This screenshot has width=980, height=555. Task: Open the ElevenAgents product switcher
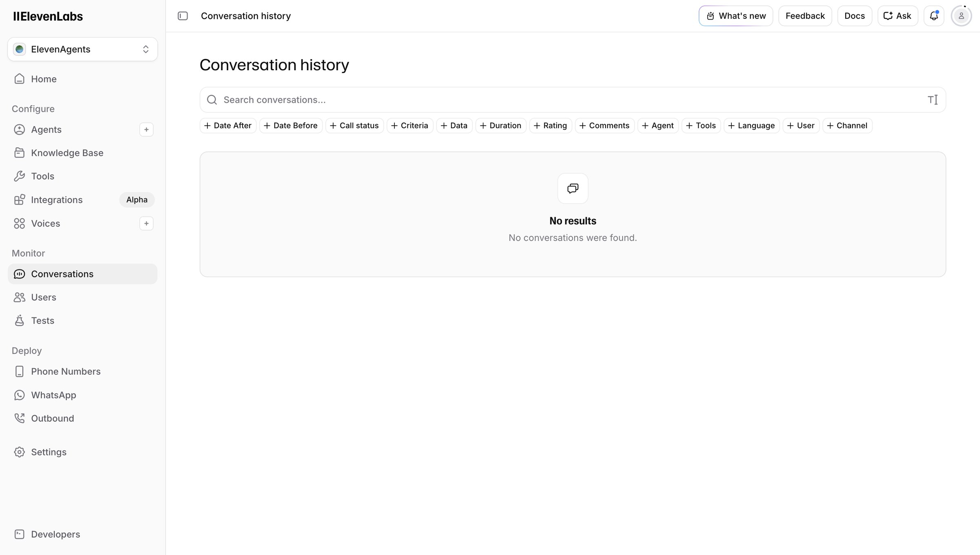pos(82,49)
